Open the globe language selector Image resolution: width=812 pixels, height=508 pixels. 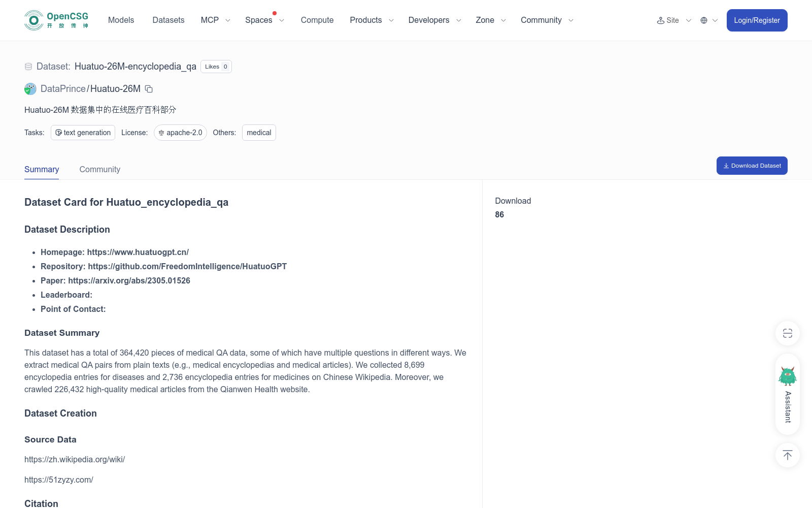709,20
